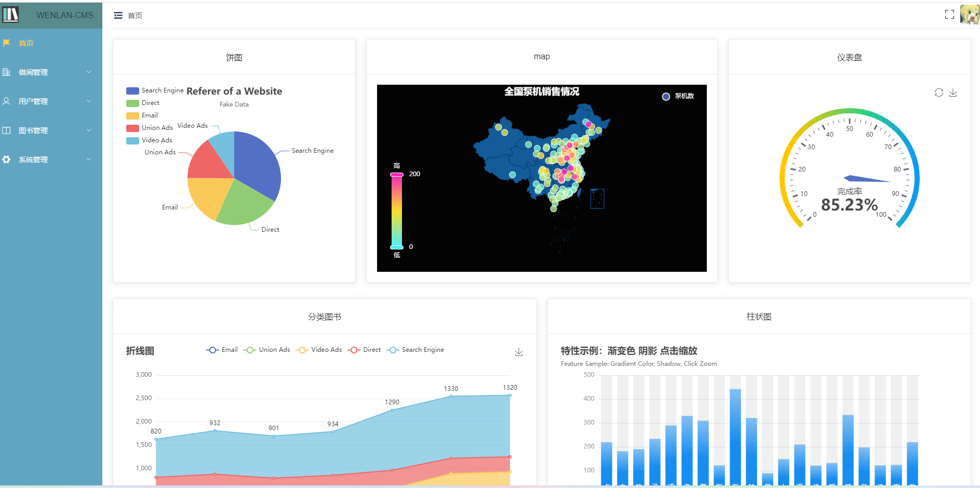Click the 完成率 gauge label
This screenshot has height=488, width=980.
[x=850, y=192]
